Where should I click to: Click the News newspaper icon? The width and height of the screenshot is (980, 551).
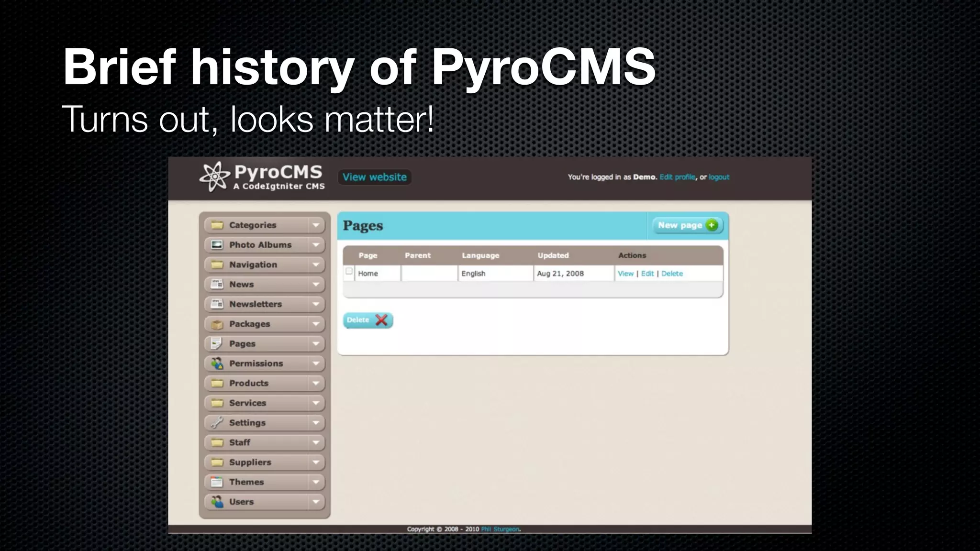pos(217,284)
